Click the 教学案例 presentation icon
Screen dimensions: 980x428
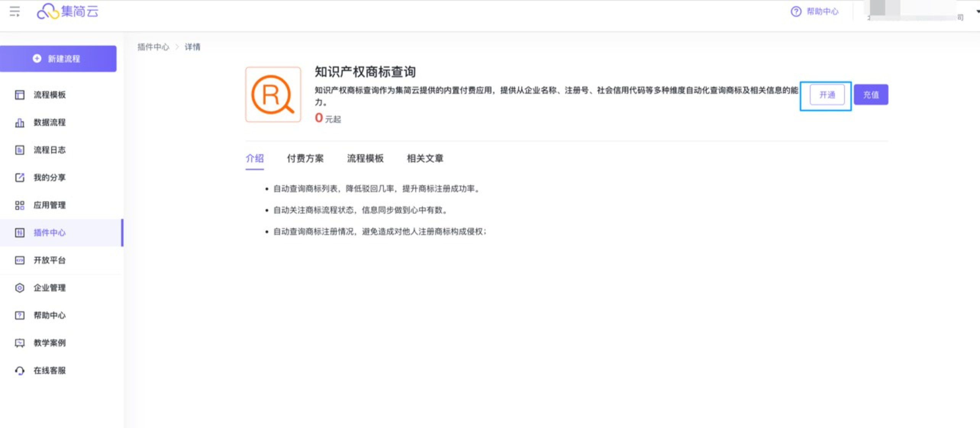(19, 343)
